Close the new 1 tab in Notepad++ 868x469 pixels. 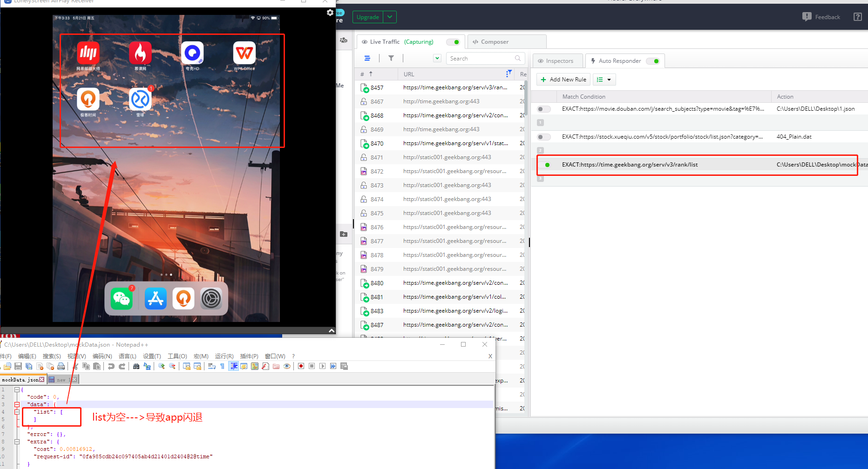click(74, 380)
